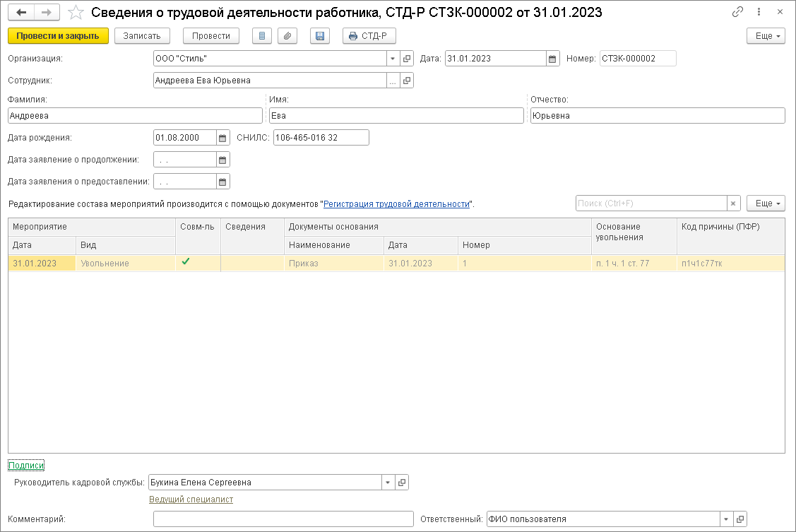Print the СТД-Р form
This screenshot has width=796, height=532.
[x=369, y=36]
